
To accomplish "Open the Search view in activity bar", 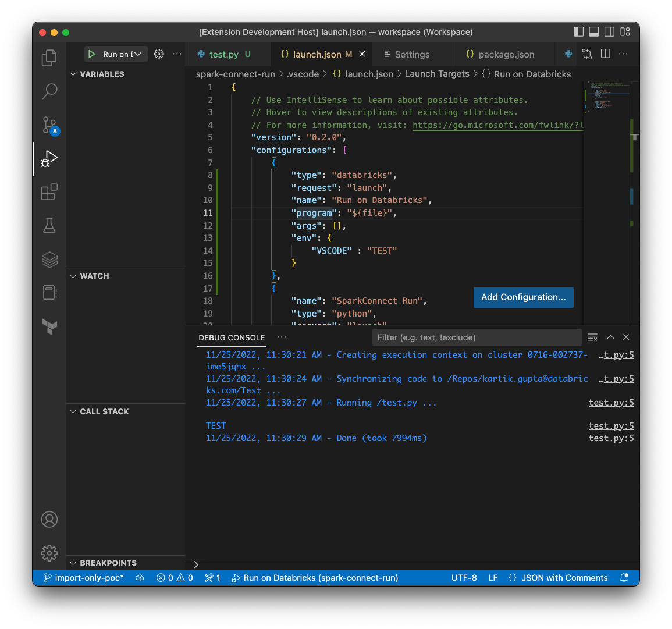I will tap(49, 91).
